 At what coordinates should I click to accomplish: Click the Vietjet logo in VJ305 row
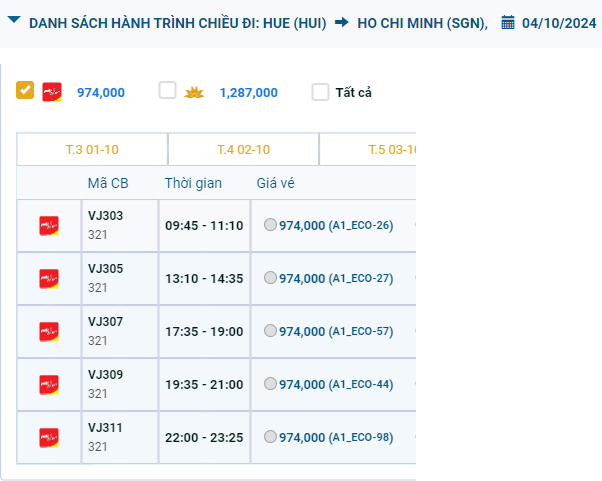coord(49,278)
